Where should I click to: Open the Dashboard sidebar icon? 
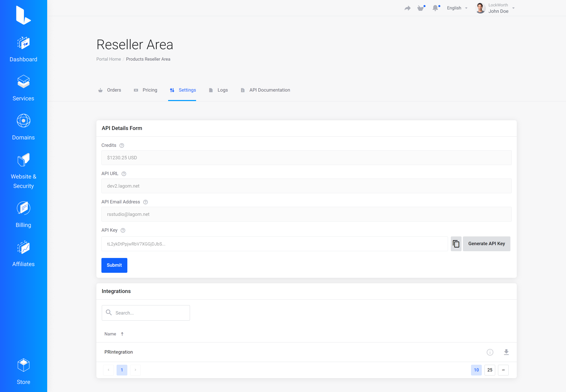[x=23, y=43]
